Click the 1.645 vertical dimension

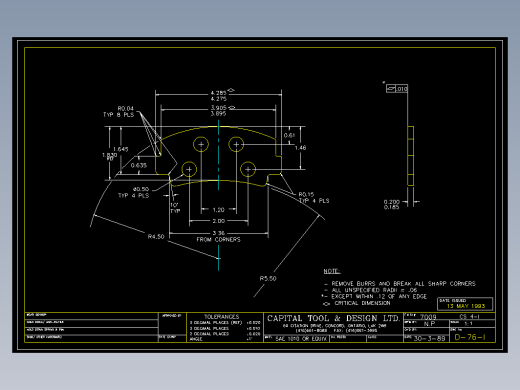(121, 149)
